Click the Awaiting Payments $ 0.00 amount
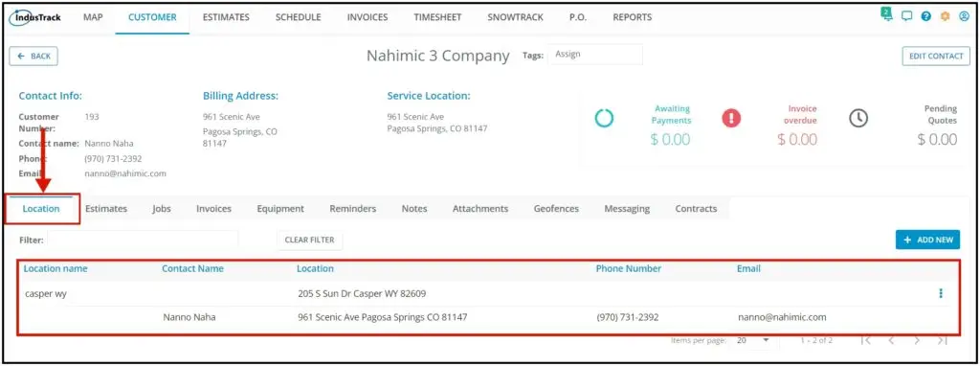Screen dimensions: 980x366 670,139
